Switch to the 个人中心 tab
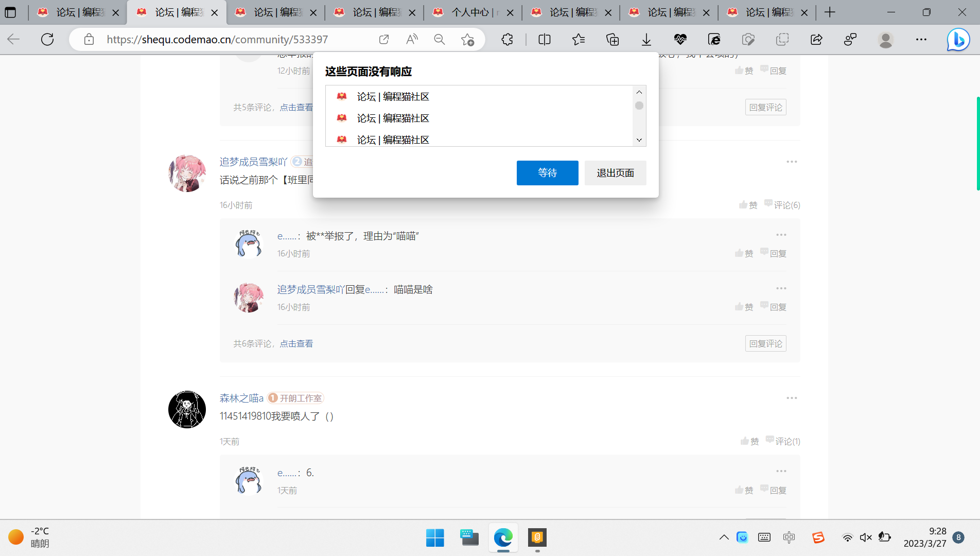Viewport: 980px width, 556px height. pos(472,12)
